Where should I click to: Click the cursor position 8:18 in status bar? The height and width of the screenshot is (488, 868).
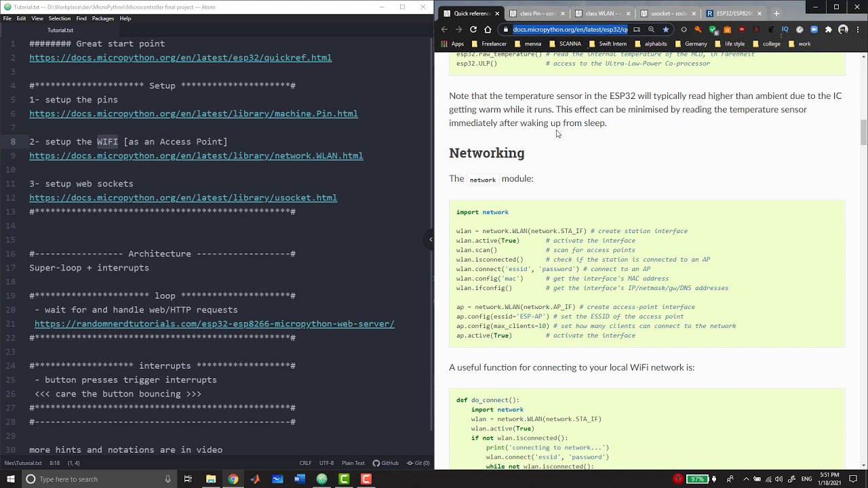[x=54, y=463]
